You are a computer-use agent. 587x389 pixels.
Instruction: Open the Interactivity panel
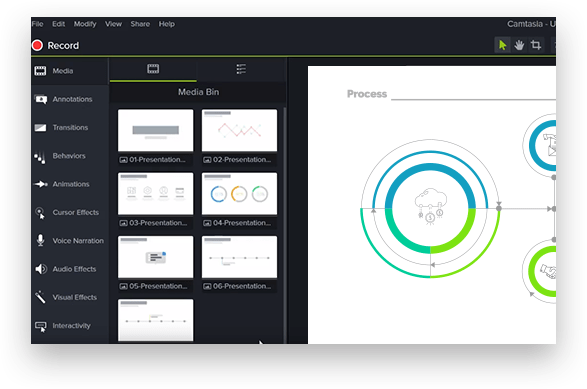pyautogui.click(x=70, y=326)
